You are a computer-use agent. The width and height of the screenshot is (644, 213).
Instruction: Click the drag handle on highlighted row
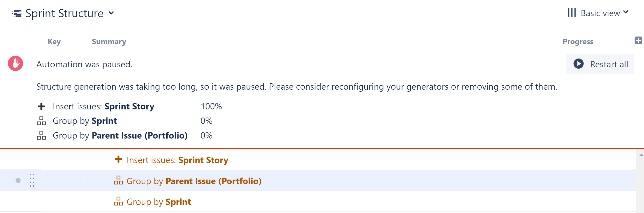pos(32,180)
